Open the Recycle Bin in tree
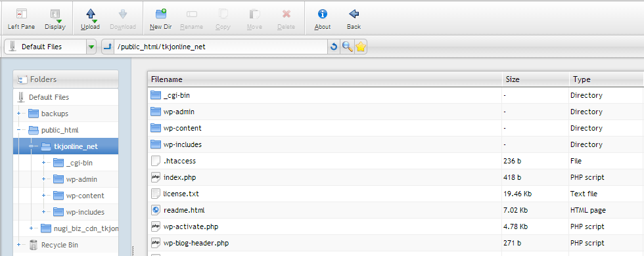 [60, 245]
